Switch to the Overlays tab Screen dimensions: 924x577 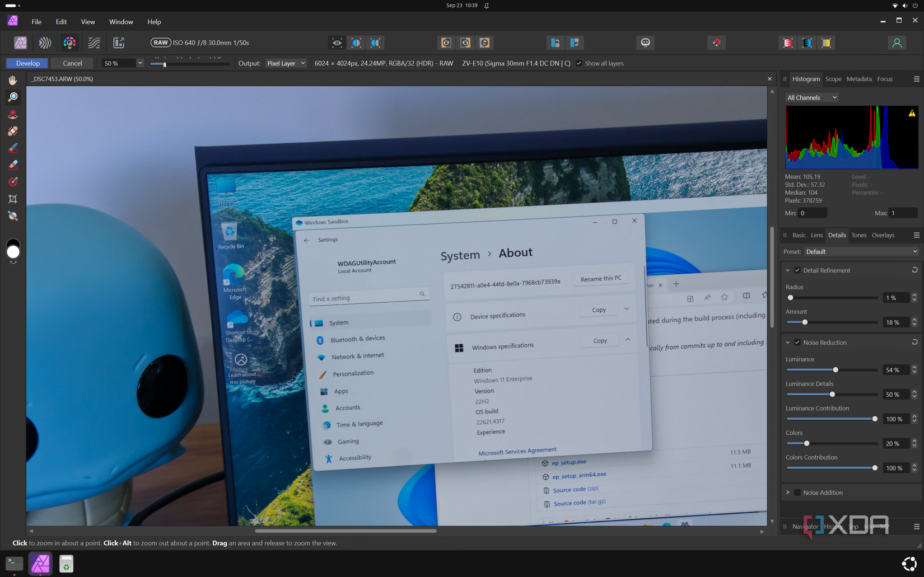pos(883,235)
